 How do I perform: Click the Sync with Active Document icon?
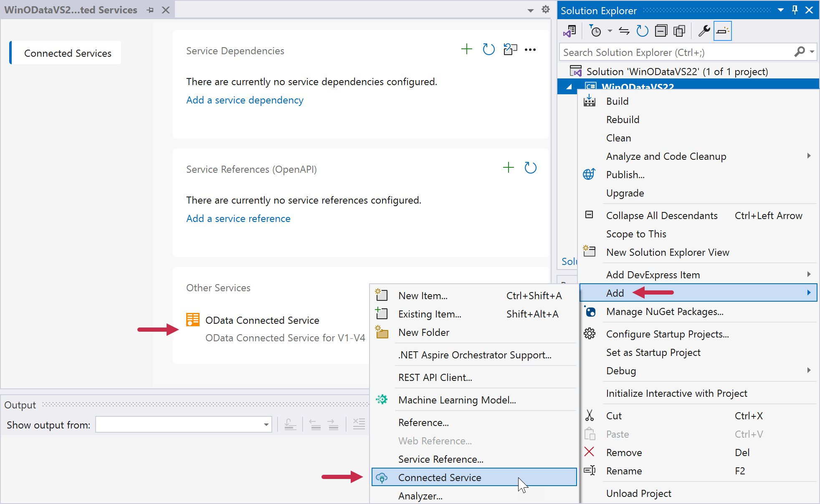click(x=624, y=31)
